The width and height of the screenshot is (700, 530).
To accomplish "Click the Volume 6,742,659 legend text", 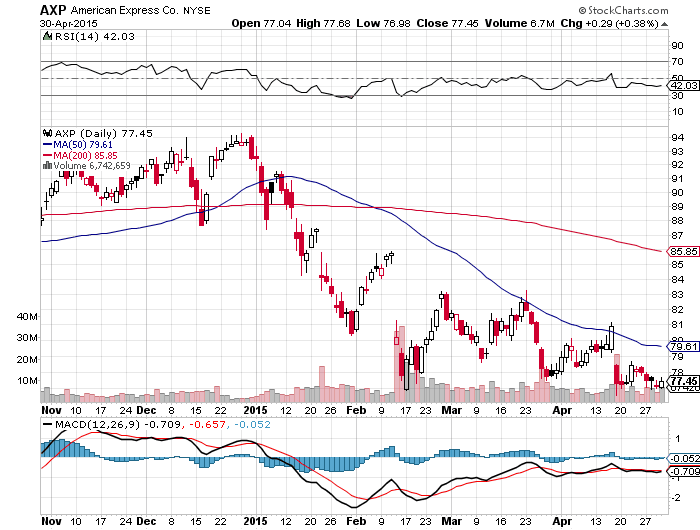I will (x=92, y=166).
